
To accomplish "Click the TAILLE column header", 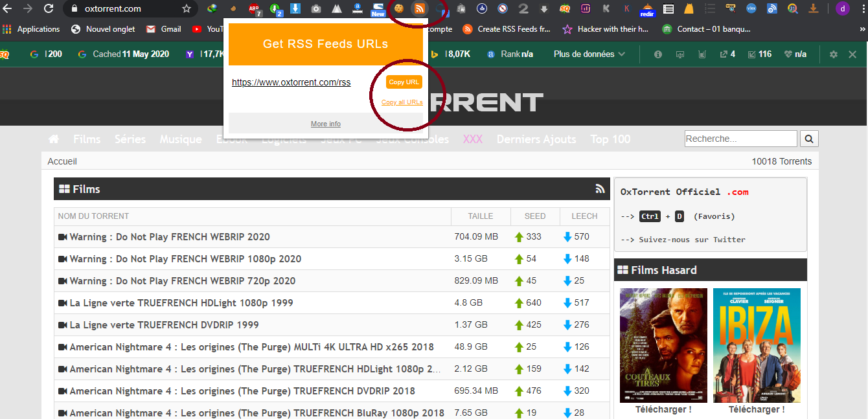I will pos(481,216).
